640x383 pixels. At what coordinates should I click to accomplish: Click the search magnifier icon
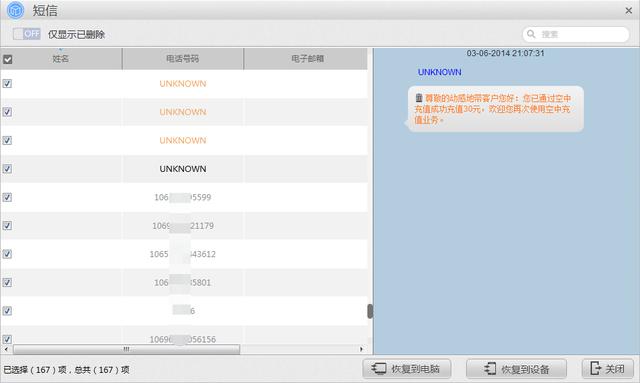click(531, 34)
